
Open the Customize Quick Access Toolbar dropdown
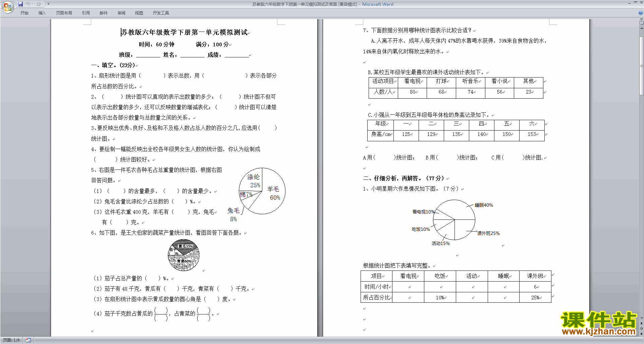49,4
